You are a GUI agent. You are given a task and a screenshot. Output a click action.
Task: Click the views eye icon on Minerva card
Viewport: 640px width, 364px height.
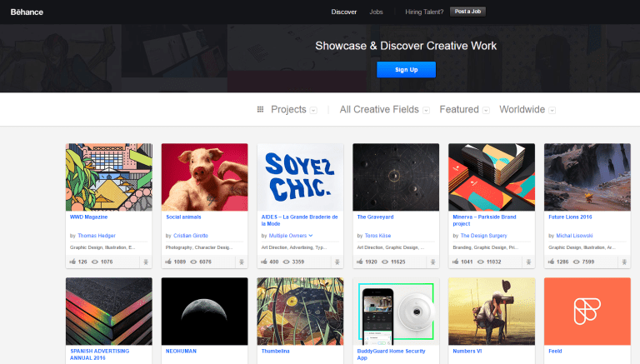(x=481, y=262)
